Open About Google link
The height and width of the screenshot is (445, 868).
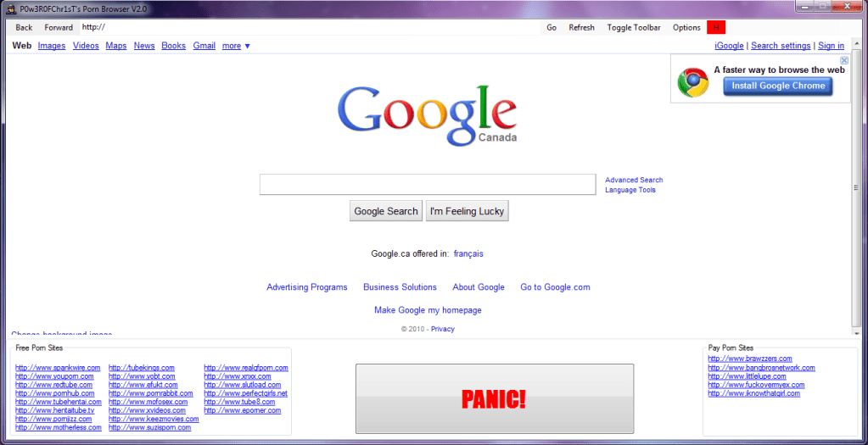click(x=479, y=286)
